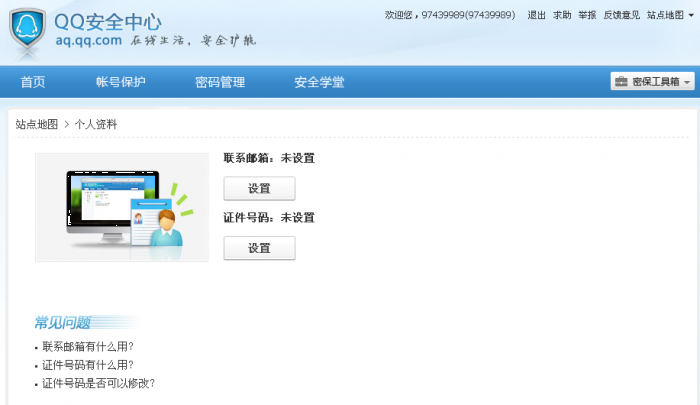The height and width of the screenshot is (405, 700).
Task: Click the 联系邮箱: 未设置 label
Action: [x=269, y=158]
